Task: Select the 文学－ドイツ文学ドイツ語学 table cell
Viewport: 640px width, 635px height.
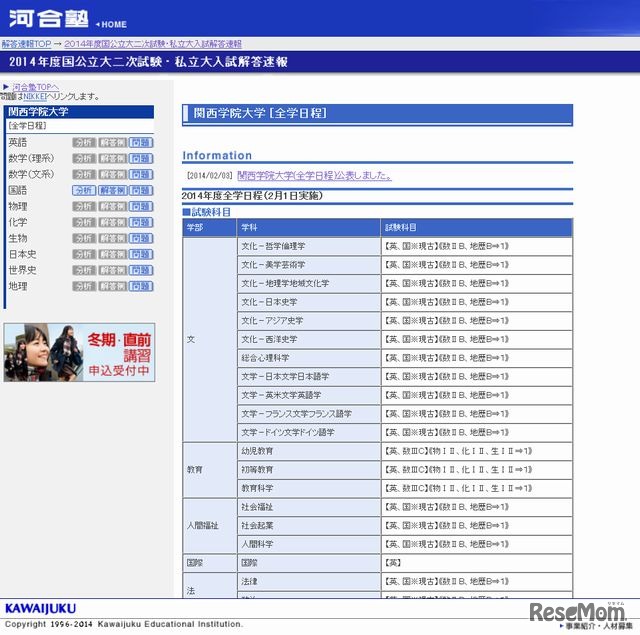Action: (309, 432)
